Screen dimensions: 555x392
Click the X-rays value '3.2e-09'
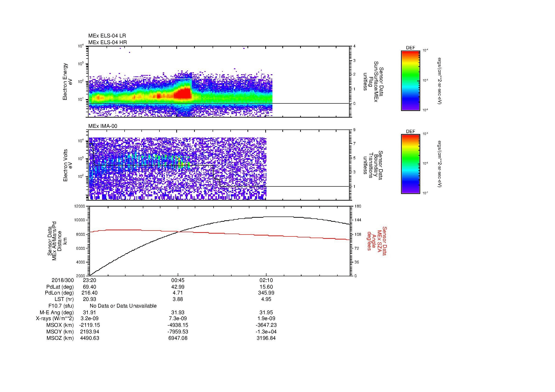point(90,318)
